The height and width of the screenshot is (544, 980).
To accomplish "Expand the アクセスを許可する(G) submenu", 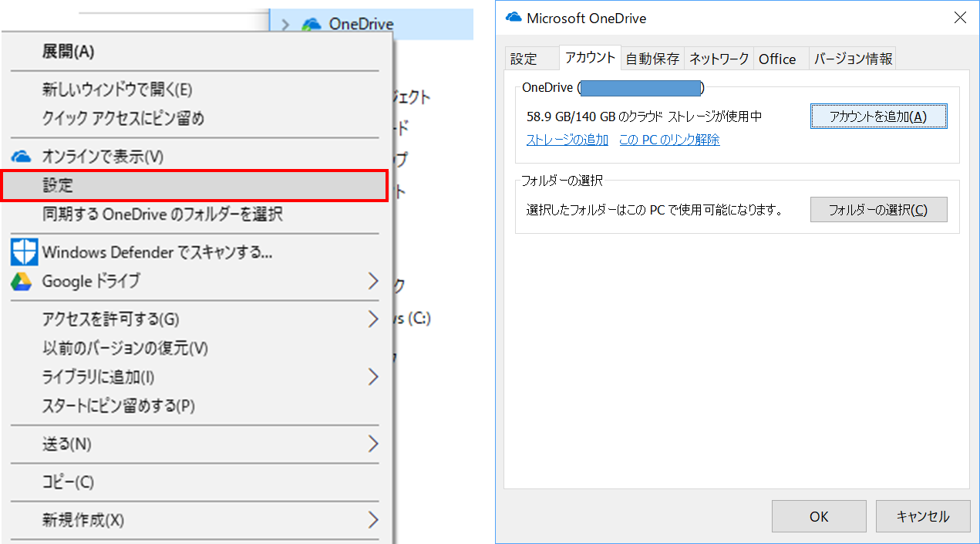I will (194, 319).
